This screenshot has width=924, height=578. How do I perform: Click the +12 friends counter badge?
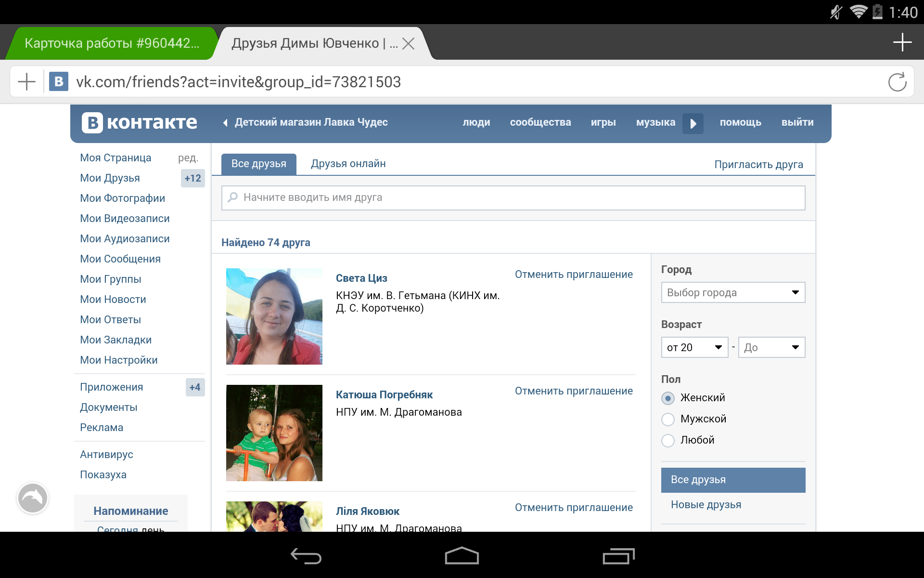pos(193,178)
